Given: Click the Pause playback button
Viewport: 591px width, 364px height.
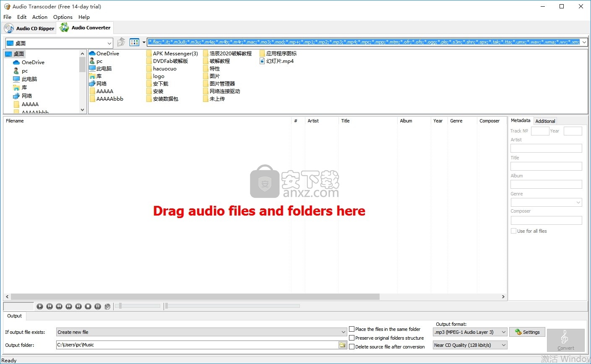Looking at the screenshot, I should [x=98, y=307].
